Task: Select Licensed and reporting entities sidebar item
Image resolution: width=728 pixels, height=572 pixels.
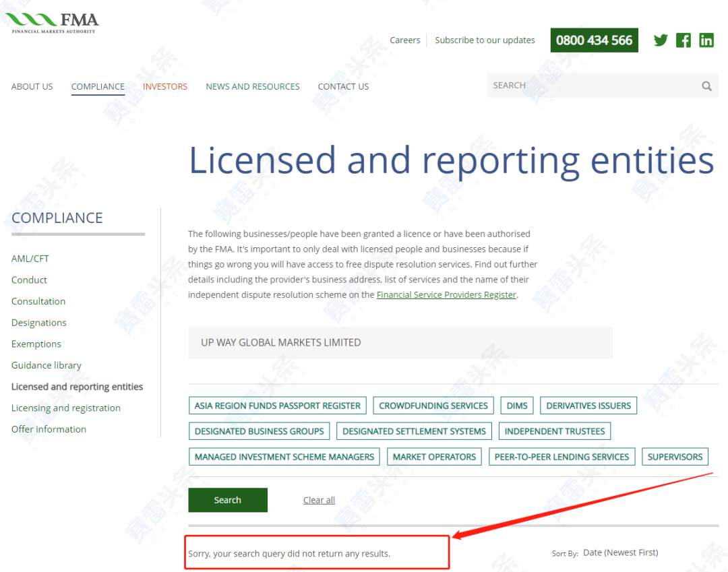Action: pyautogui.click(x=77, y=387)
